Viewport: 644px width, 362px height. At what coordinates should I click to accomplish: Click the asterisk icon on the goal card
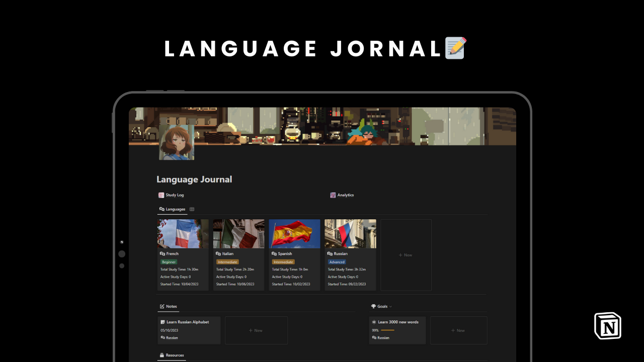tap(374, 322)
